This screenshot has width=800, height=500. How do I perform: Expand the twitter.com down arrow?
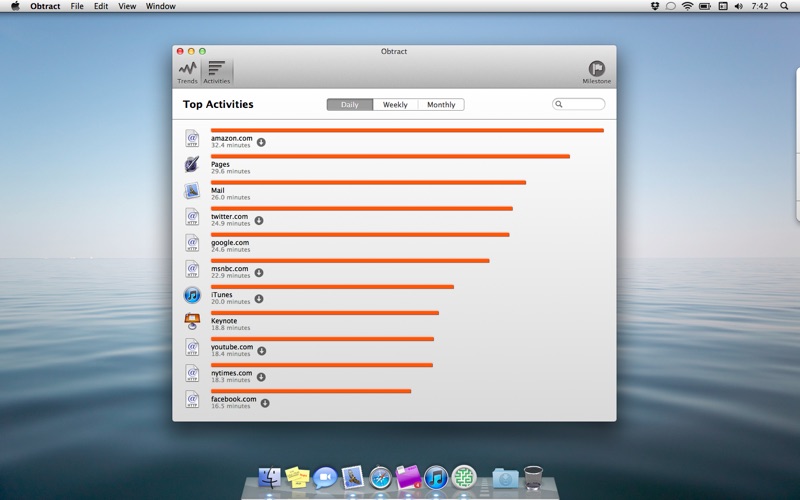(259, 220)
